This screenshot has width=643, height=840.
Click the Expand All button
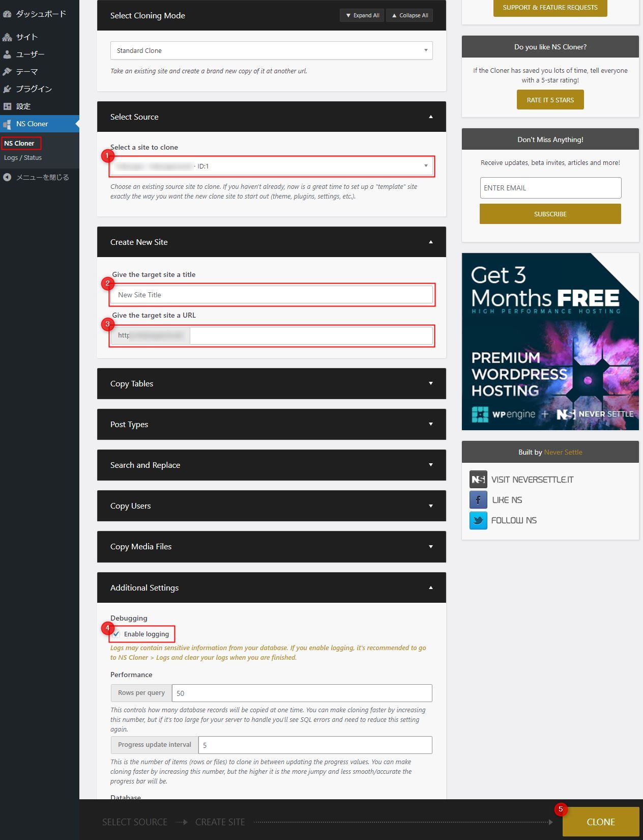362,15
